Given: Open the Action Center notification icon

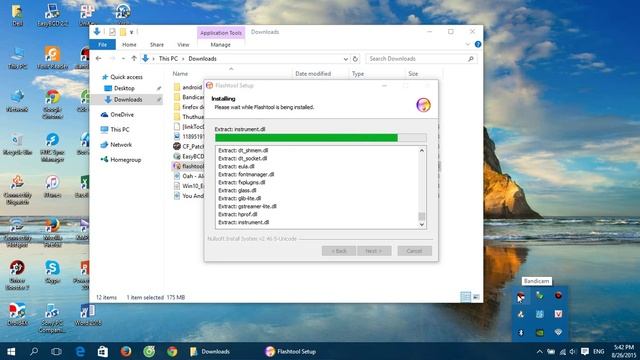Looking at the screenshot, I should (584, 351).
